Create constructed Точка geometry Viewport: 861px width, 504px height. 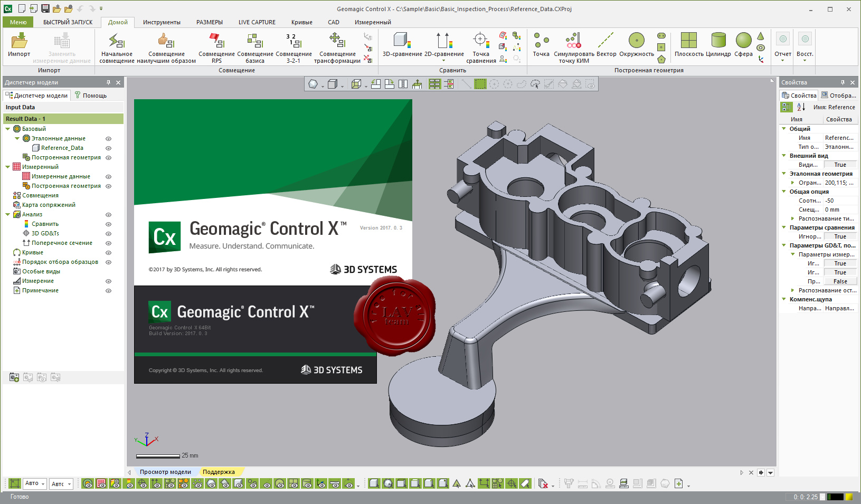[541, 44]
